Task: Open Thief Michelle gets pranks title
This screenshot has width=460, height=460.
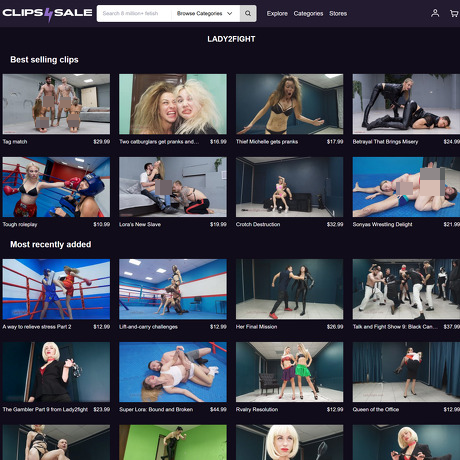Action: tap(267, 142)
